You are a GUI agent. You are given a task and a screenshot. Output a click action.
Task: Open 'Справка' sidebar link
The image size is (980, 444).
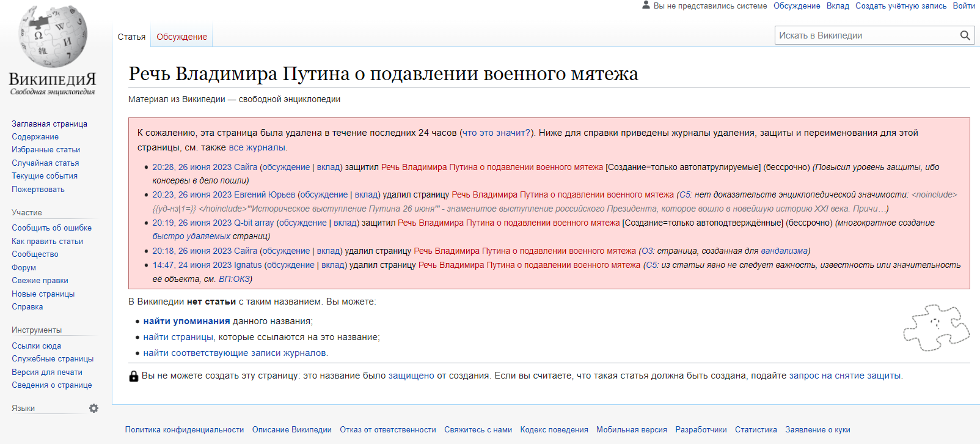point(27,306)
